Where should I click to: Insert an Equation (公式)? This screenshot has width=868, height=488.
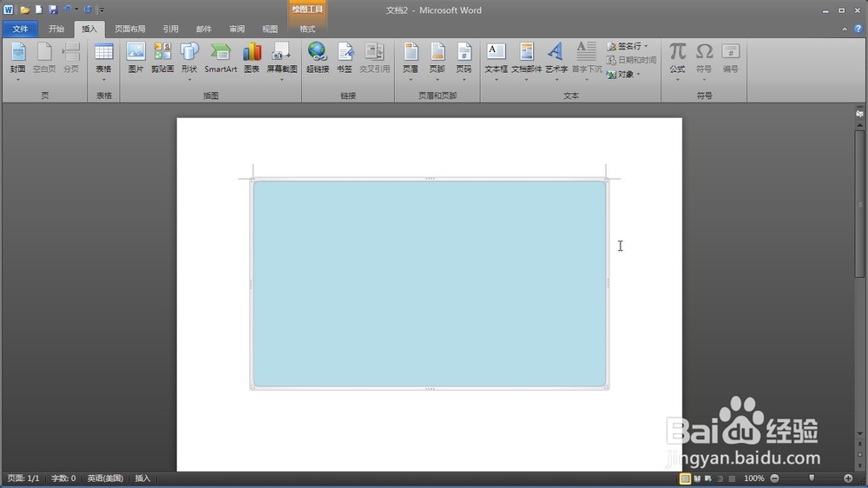coord(677,60)
